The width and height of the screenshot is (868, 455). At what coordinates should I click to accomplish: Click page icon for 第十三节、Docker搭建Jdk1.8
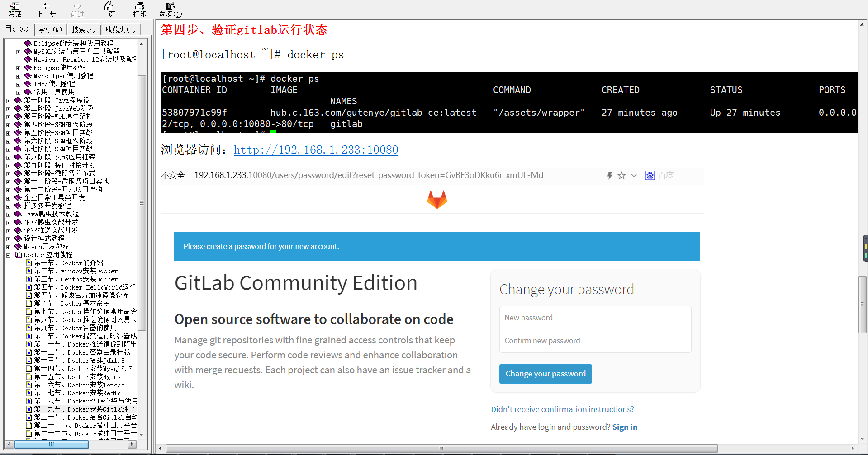(29, 361)
